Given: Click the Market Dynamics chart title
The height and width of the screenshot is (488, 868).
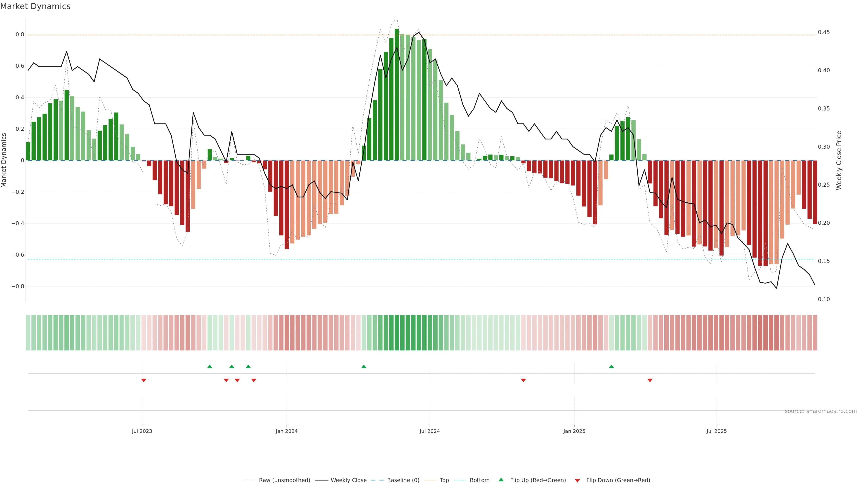Looking at the screenshot, I should [35, 6].
